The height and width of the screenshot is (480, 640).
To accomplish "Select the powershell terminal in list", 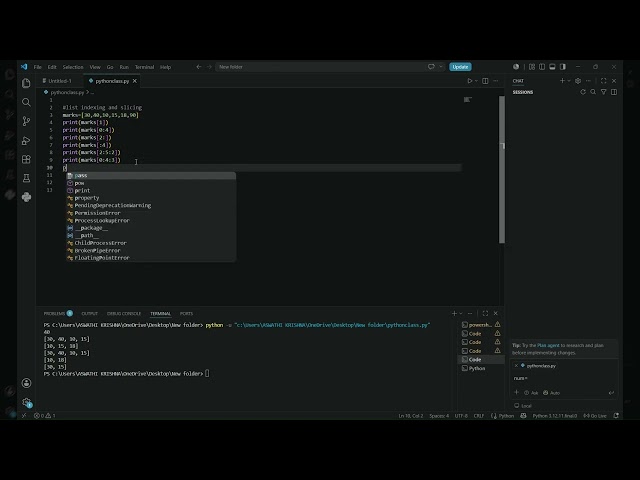I will (481, 325).
